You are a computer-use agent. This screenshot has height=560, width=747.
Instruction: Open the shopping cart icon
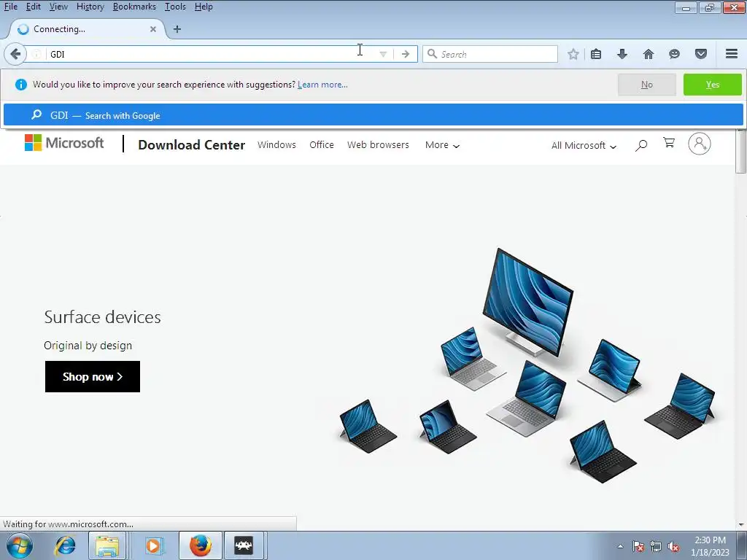pyautogui.click(x=669, y=142)
